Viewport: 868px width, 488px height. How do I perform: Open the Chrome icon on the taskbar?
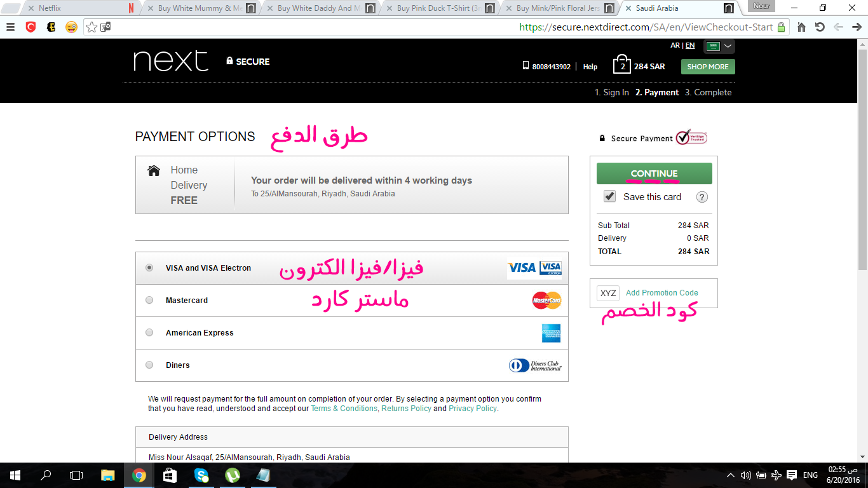pos(139,475)
